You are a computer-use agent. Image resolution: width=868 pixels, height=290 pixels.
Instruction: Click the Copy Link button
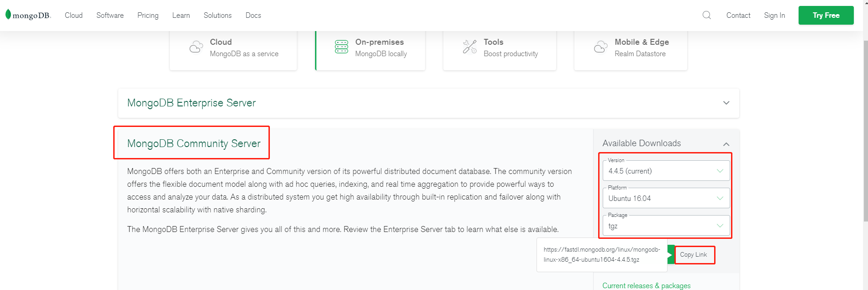(x=694, y=254)
